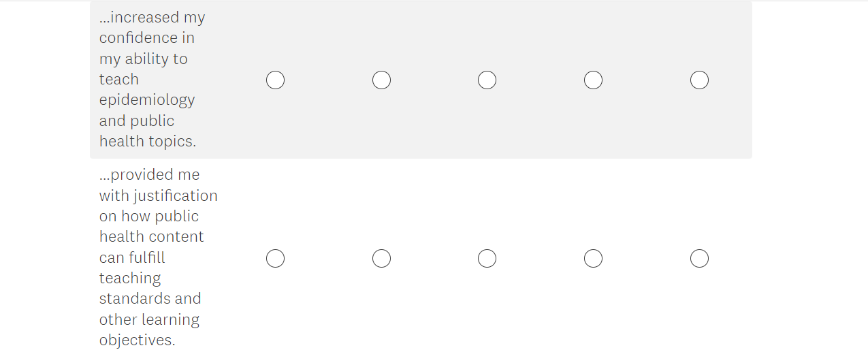This screenshot has height=350, width=868.
Task: Select first radio button in justification row
Action: coord(275,259)
